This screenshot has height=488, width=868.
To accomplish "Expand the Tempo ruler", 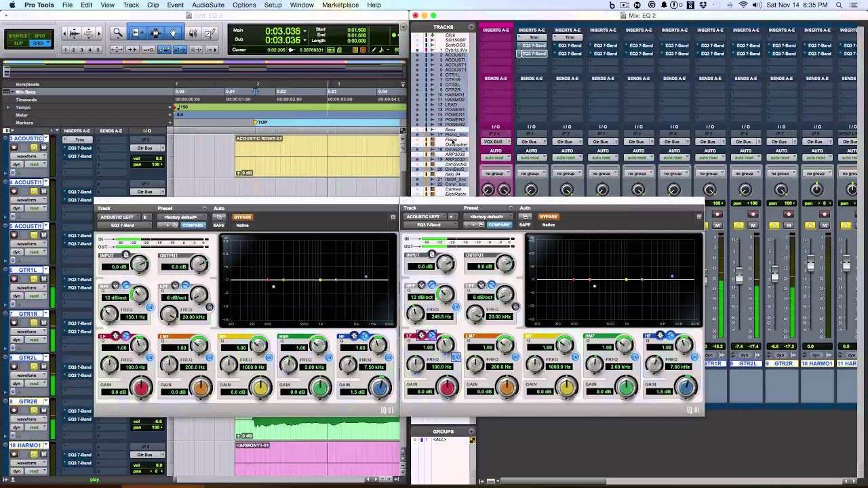I will click(x=8, y=107).
